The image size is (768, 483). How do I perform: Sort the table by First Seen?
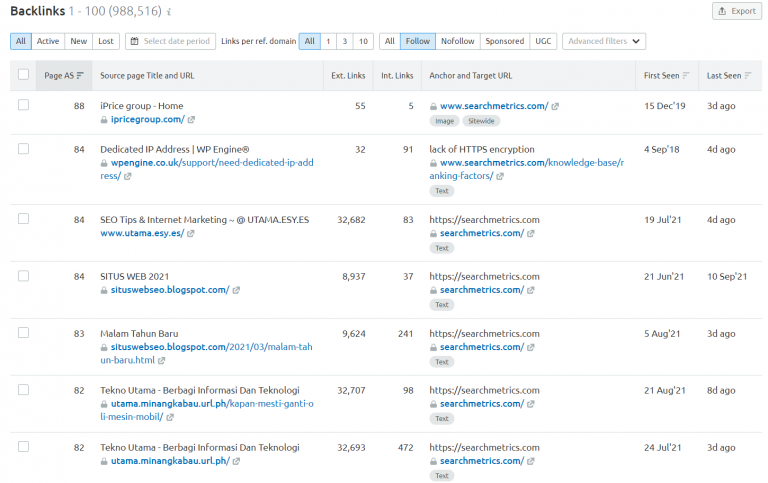[667, 75]
